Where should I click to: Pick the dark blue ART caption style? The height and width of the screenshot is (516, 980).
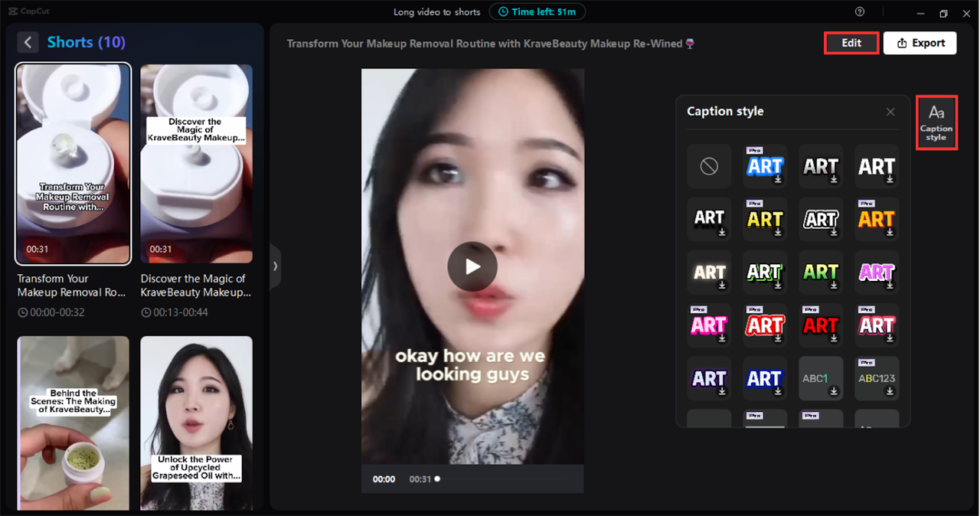click(765, 378)
